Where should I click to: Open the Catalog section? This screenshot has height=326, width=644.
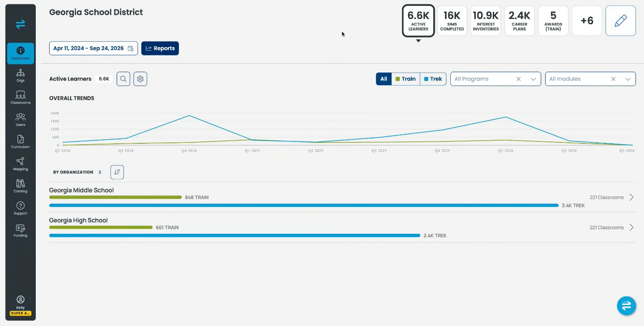point(21,186)
